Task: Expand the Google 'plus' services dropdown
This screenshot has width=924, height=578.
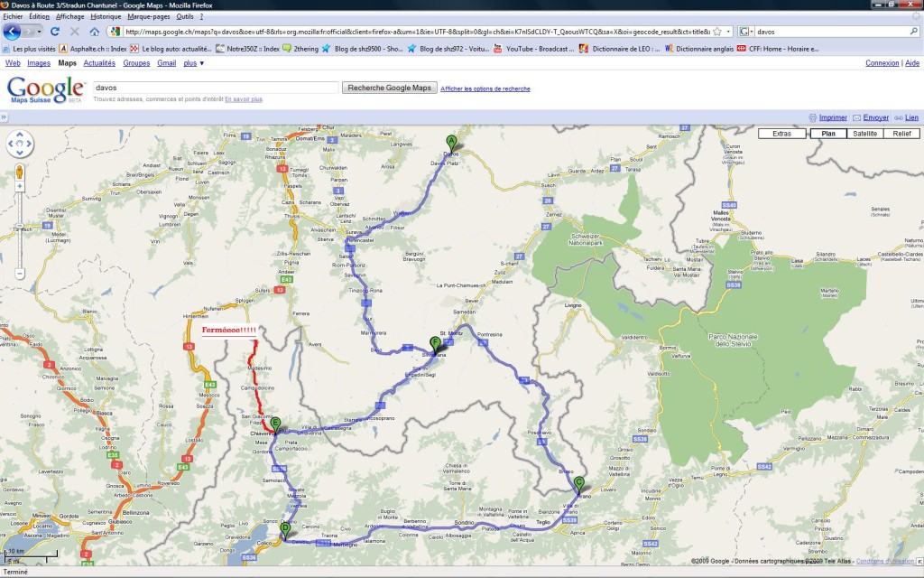Action: click(193, 63)
